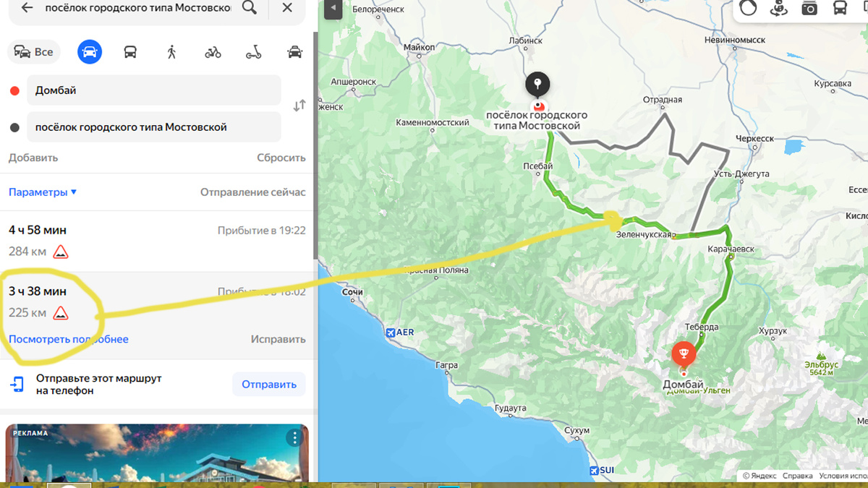The image size is (868, 488).
Task: Open 'Отправление сейчас' departure time selector
Action: click(252, 192)
